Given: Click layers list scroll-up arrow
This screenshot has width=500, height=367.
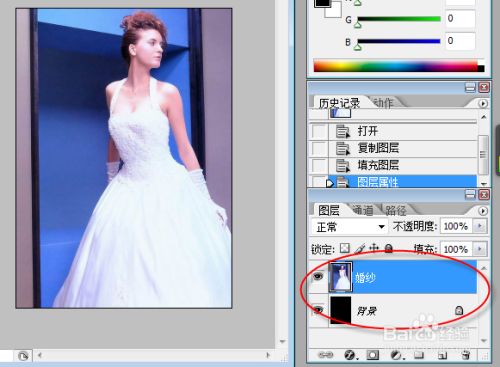Looking at the screenshot, I should (483, 268).
